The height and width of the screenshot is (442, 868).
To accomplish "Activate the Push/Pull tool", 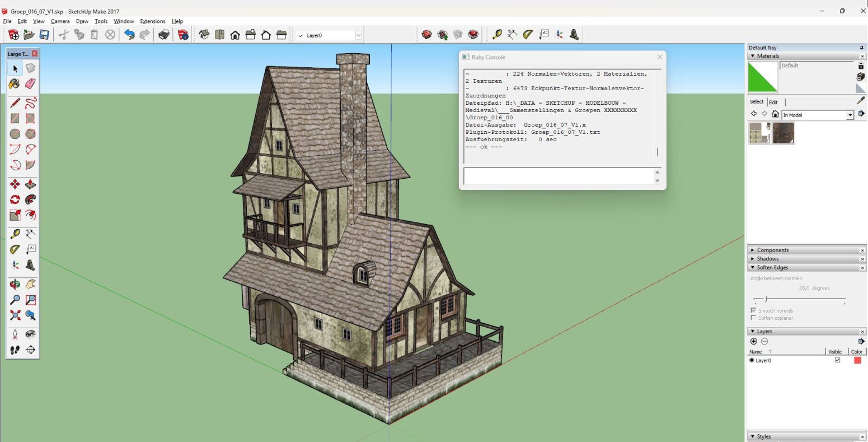I will click(30, 184).
